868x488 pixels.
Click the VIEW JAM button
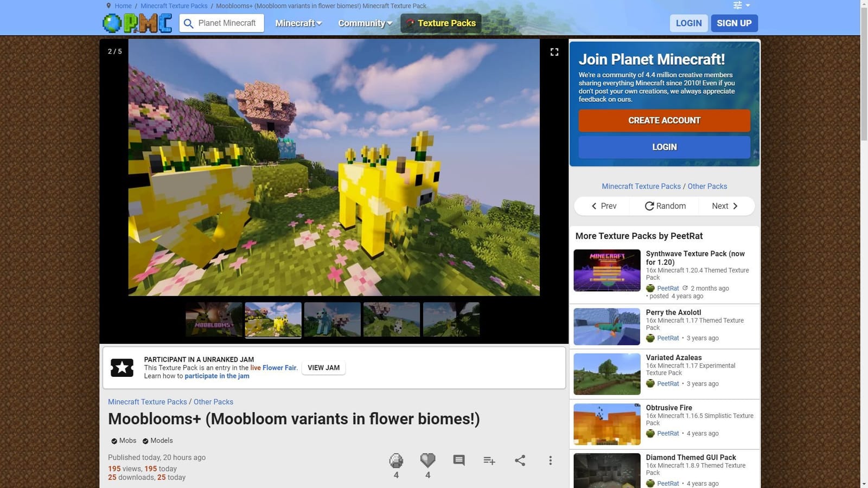(x=323, y=368)
